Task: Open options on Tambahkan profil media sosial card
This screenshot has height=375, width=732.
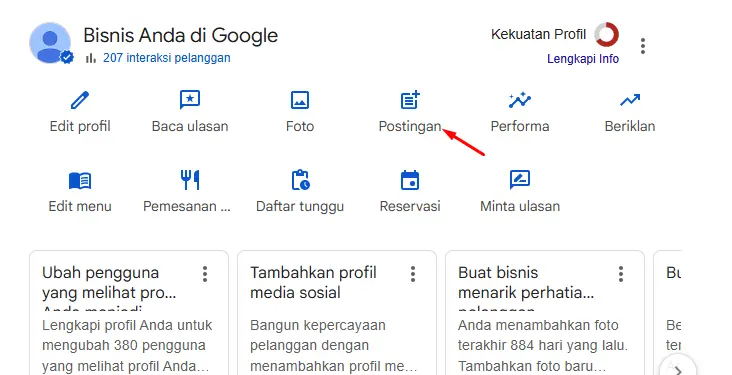Action: 413,274
